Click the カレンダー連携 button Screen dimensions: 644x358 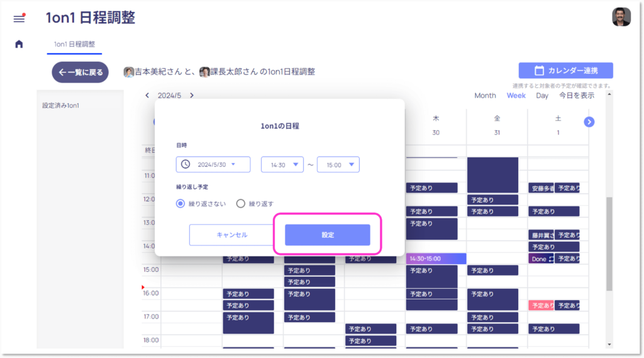tap(565, 70)
